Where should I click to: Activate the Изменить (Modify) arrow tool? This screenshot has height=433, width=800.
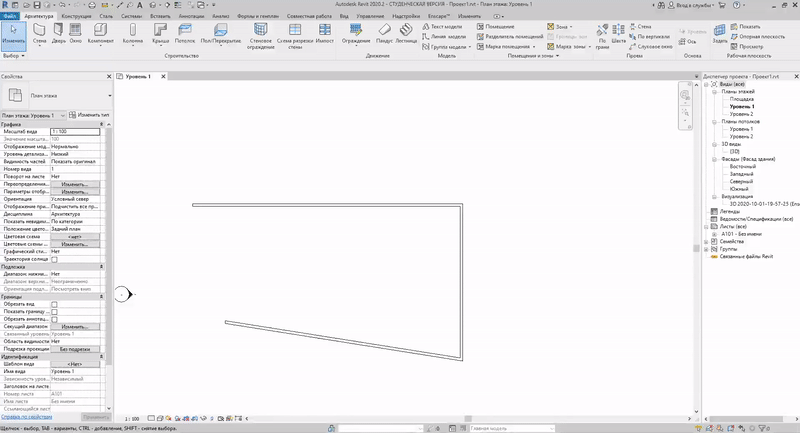(x=11, y=33)
